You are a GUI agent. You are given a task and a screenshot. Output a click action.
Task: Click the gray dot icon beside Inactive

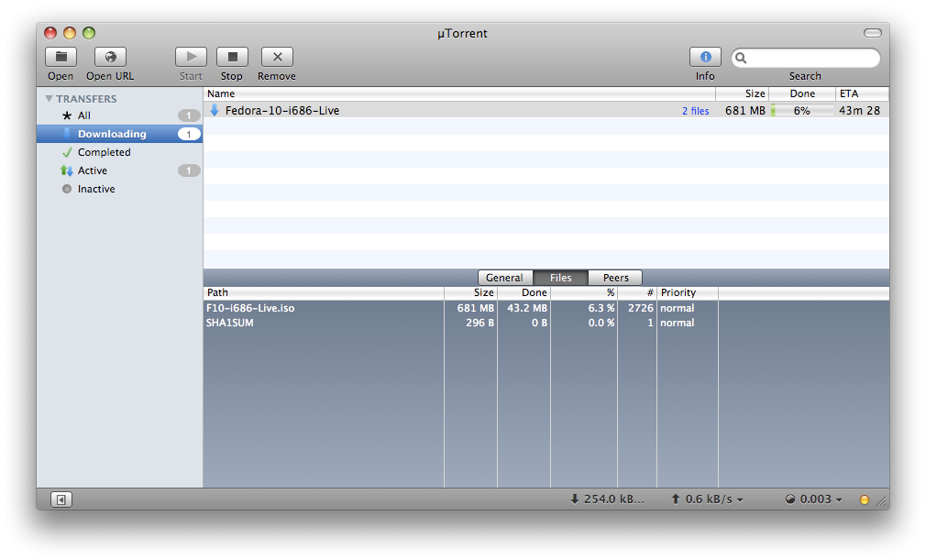coord(67,189)
